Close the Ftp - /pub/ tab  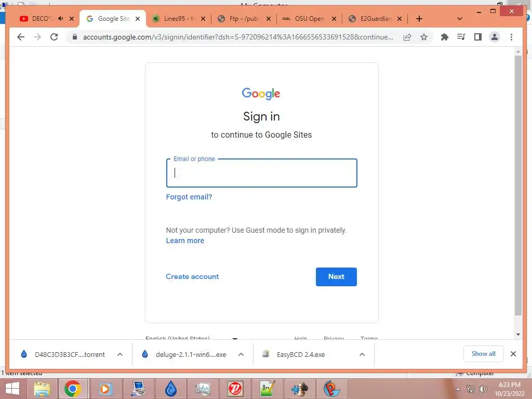pyautogui.click(x=269, y=19)
